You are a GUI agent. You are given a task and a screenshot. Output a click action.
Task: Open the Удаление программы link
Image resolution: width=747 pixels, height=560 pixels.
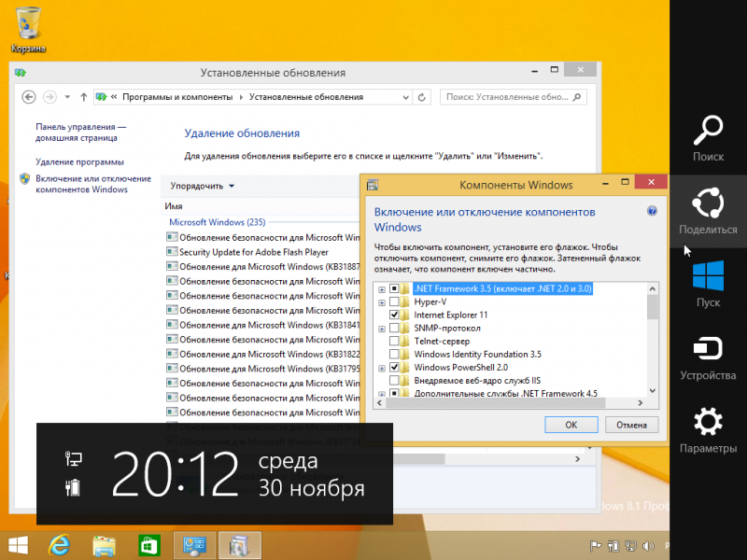click(x=79, y=161)
